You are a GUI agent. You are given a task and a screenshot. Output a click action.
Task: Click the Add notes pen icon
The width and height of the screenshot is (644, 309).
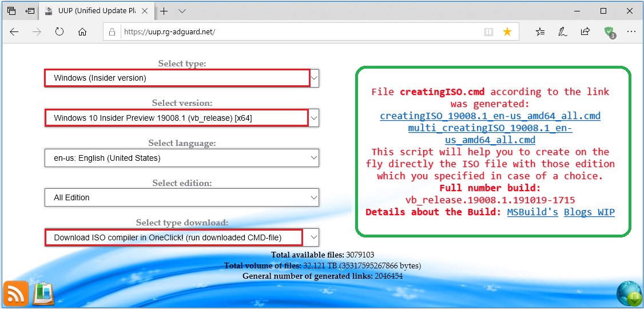point(562,31)
